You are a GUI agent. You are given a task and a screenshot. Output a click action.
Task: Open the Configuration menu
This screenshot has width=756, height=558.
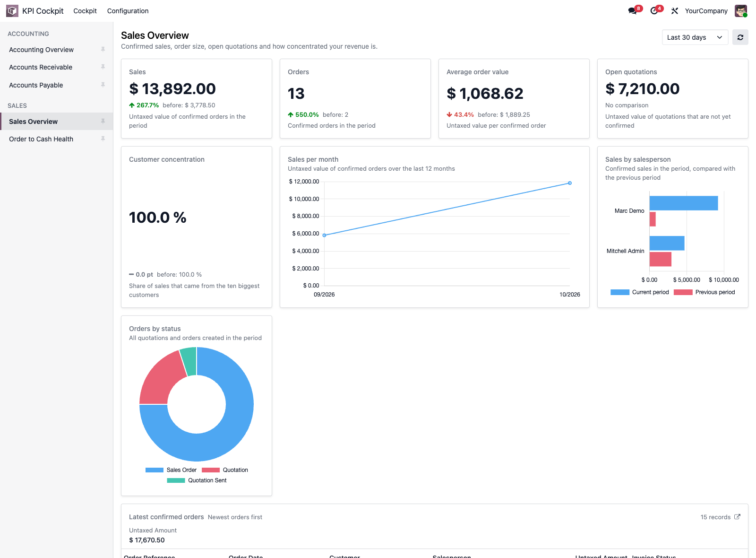pos(128,11)
